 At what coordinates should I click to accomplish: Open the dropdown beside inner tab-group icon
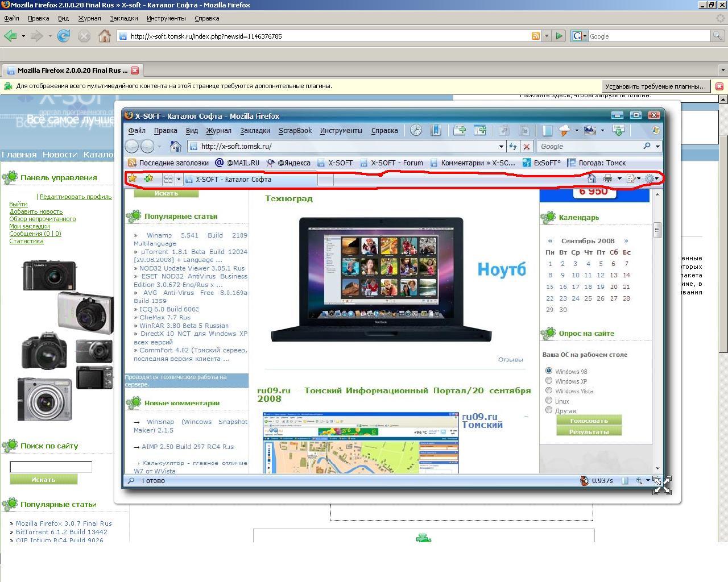179,179
